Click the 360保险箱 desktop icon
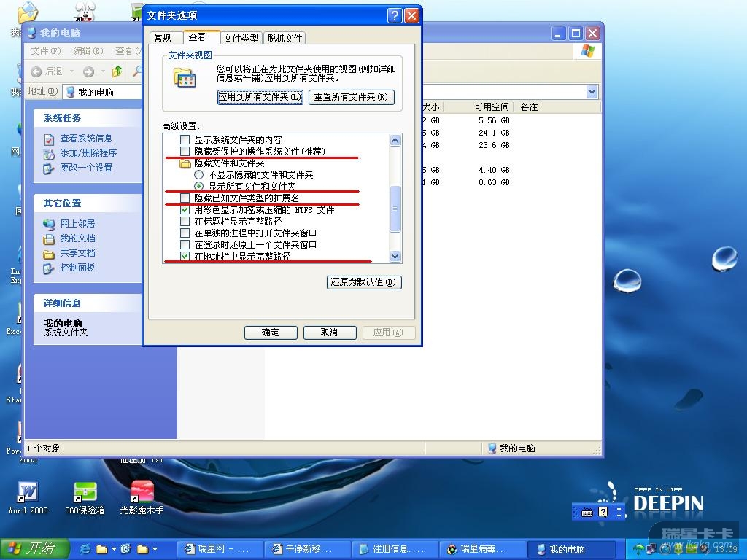This screenshot has width=747, height=560. 85,492
